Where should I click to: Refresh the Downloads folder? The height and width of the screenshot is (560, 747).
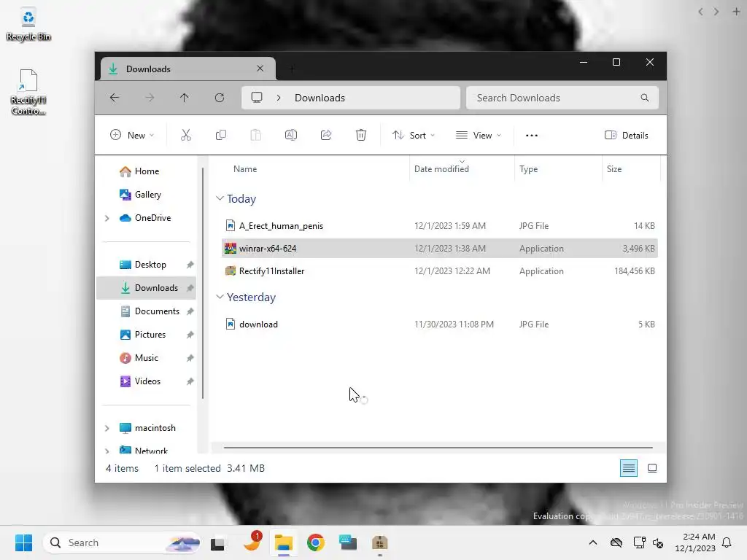click(220, 98)
